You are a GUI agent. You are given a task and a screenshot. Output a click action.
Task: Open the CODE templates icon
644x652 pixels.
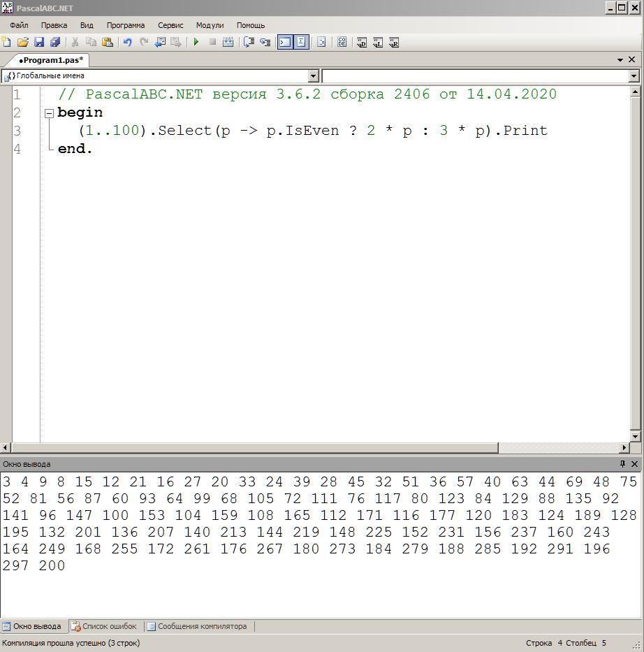click(x=342, y=42)
